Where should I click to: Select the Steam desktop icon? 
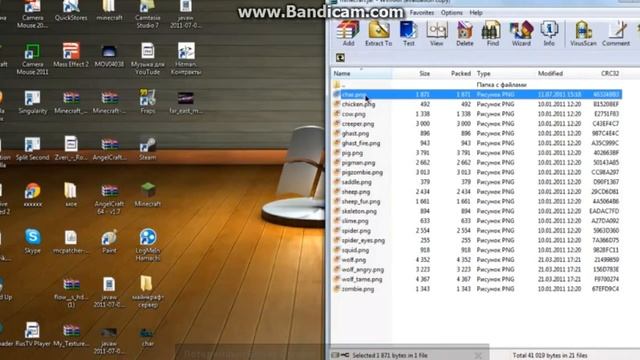pyautogui.click(x=147, y=149)
